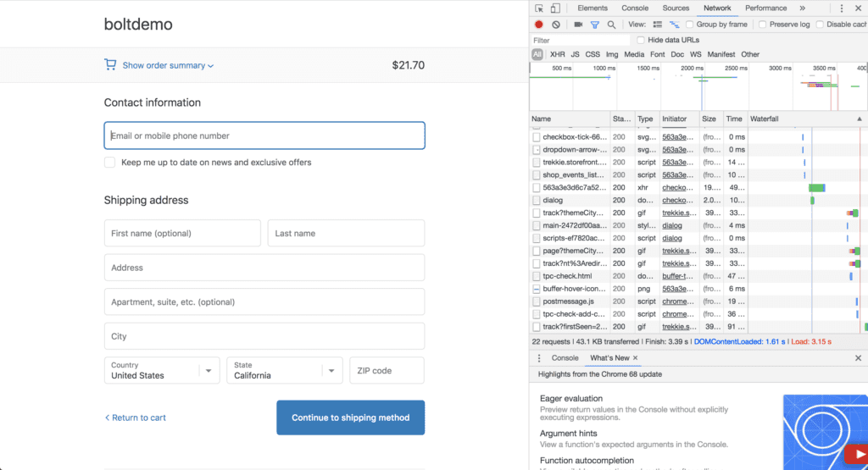Filter requests by Font
Image resolution: width=868 pixels, height=470 pixels.
(x=657, y=54)
